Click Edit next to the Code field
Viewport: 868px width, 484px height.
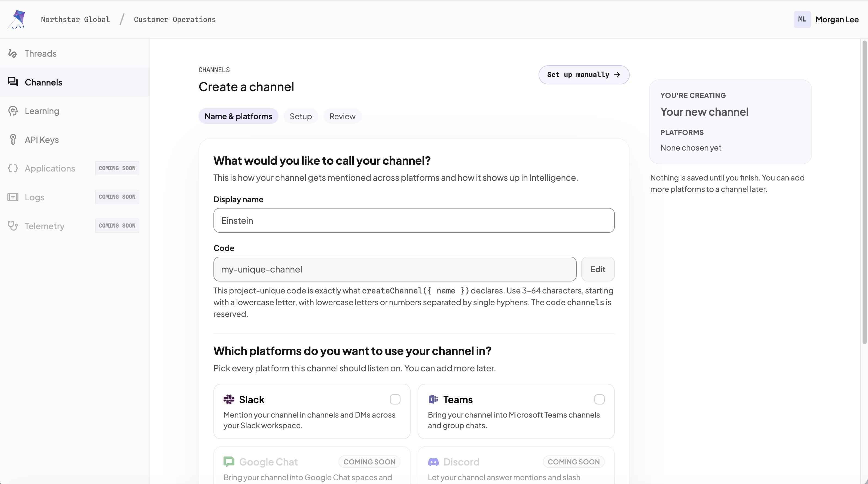click(598, 269)
